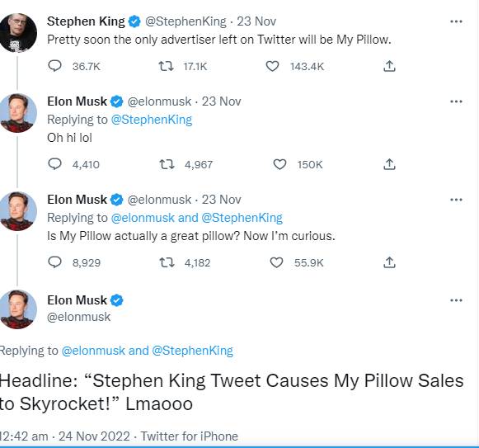The width and height of the screenshot is (479, 448).
Task: Open @StephenKing link under "Oh hi lol" reply
Action: [152, 120]
